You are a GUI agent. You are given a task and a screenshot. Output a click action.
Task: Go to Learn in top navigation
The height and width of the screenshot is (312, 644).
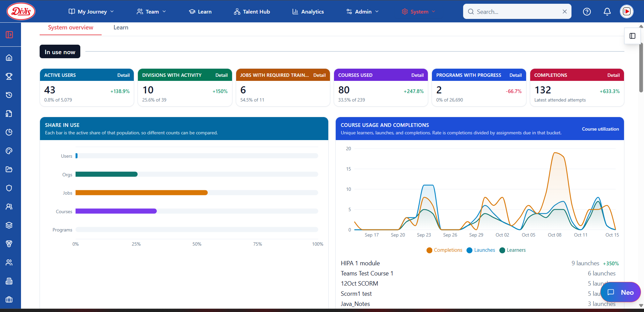[200, 12]
